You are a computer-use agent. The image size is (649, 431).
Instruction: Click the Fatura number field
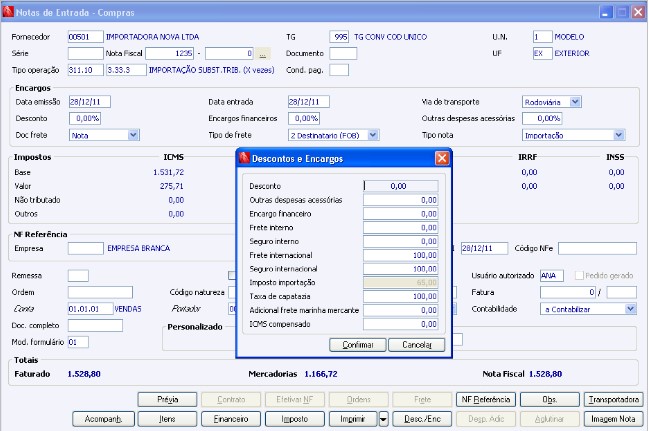568,292
